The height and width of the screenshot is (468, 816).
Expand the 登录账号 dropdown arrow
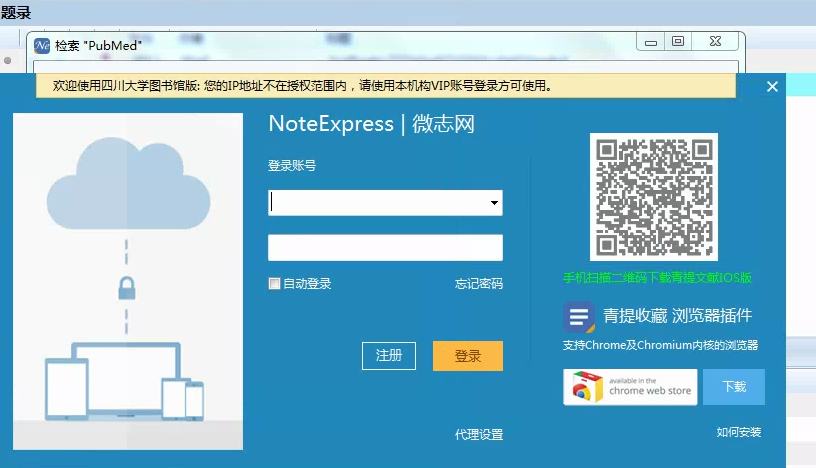(494, 204)
